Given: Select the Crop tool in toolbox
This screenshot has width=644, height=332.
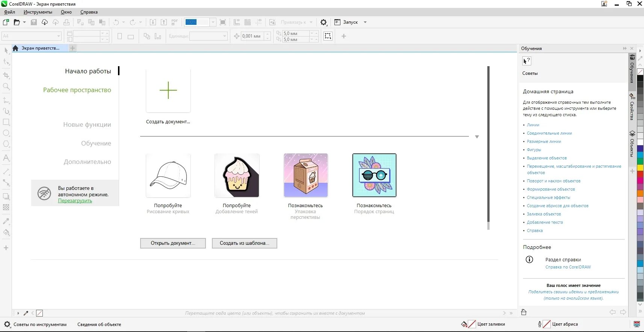Looking at the screenshot, I should (x=6, y=75).
